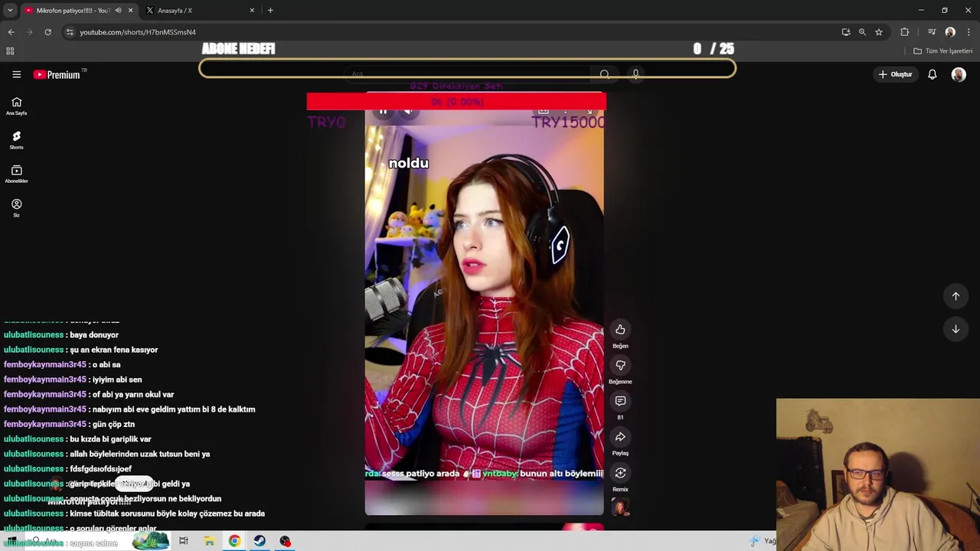Open the black-and-red round taskbar app

pyautogui.click(x=285, y=541)
